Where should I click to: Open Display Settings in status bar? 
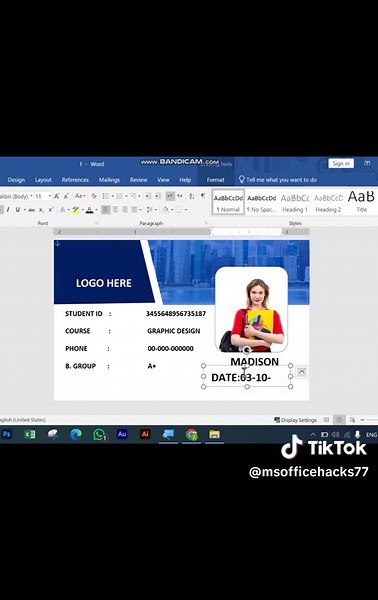point(295,420)
